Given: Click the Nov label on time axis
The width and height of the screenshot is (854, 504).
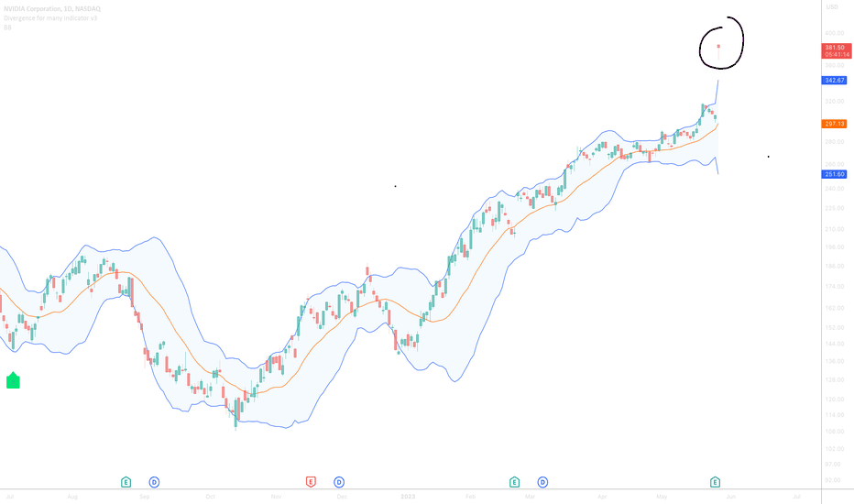Looking at the screenshot, I should [x=276, y=497].
